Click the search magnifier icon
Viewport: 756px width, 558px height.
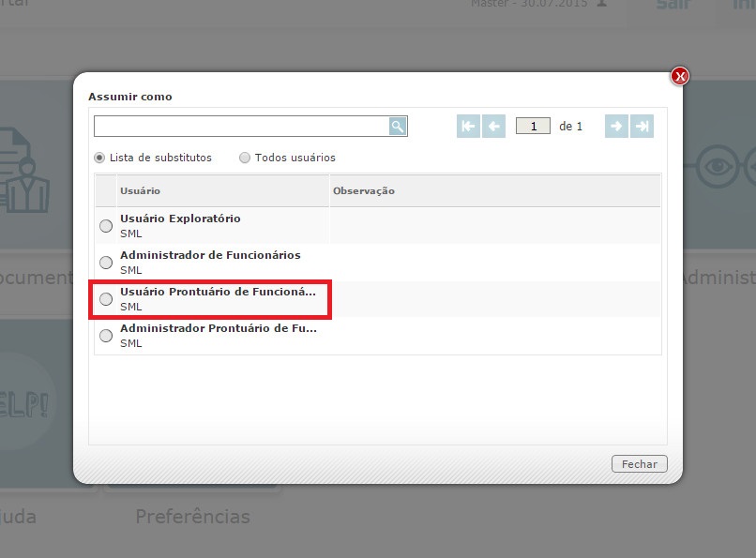tap(397, 125)
